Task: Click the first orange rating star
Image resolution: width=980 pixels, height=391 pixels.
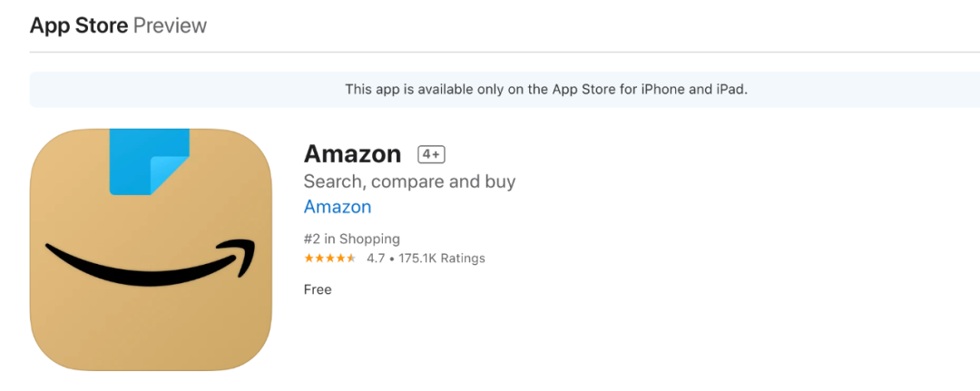Action: [x=309, y=259]
